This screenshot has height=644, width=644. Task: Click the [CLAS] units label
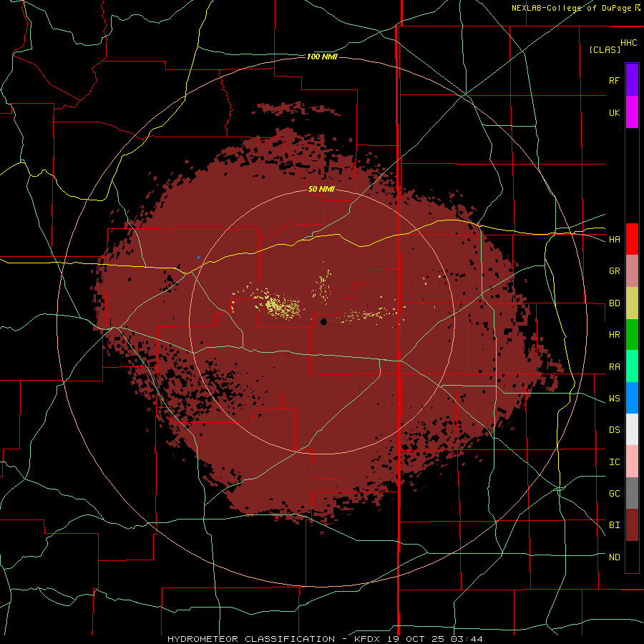point(605,50)
